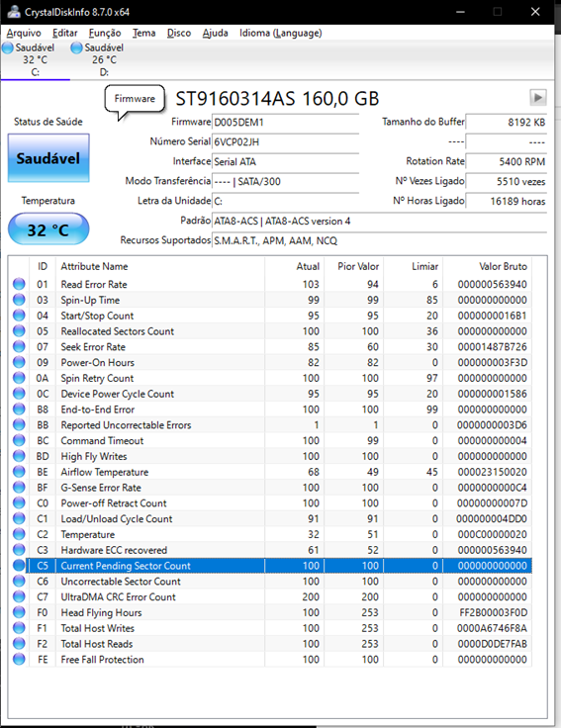Select the Temperature attribute row

click(270, 534)
